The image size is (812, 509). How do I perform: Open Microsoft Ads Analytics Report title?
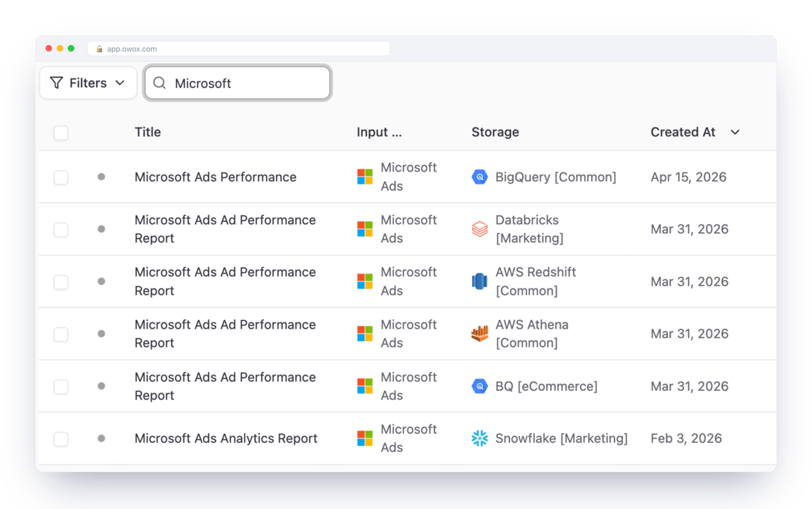pos(226,439)
